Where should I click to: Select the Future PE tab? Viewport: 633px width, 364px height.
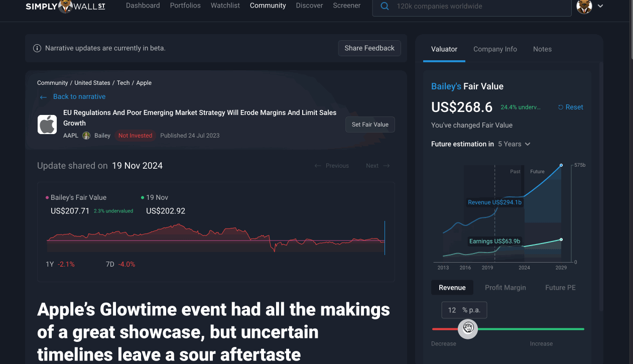(x=560, y=288)
